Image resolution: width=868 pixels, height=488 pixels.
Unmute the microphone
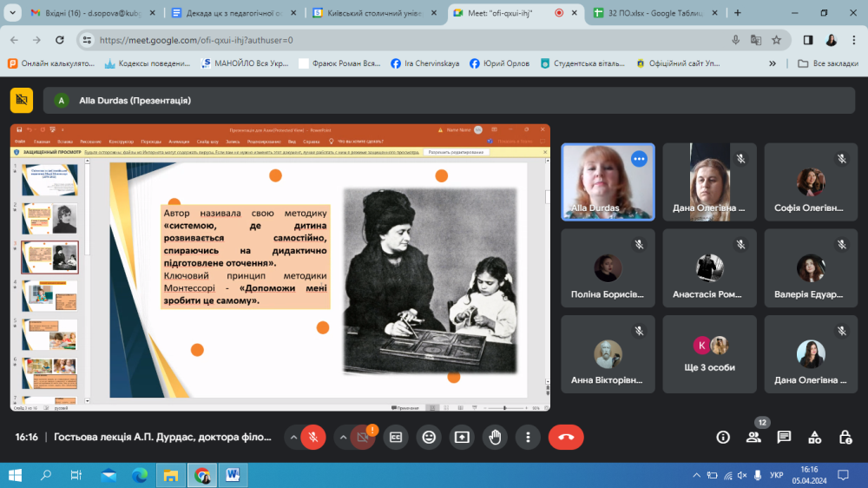click(313, 437)
